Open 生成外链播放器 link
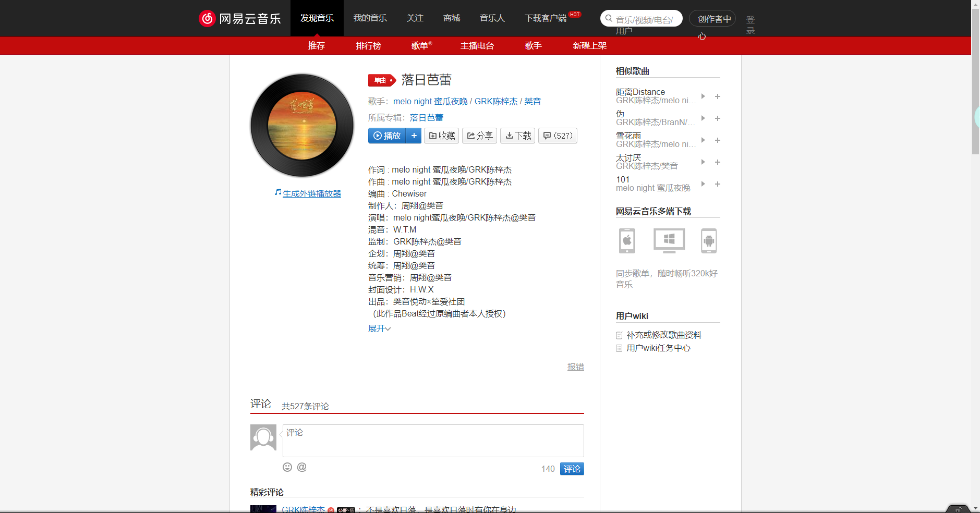Viewport: 980px width, 513px height. tap(311, 193)
